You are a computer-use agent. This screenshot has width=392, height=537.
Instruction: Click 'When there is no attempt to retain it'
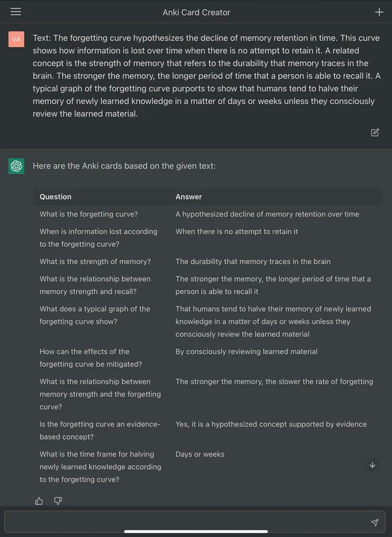point(237,231)
